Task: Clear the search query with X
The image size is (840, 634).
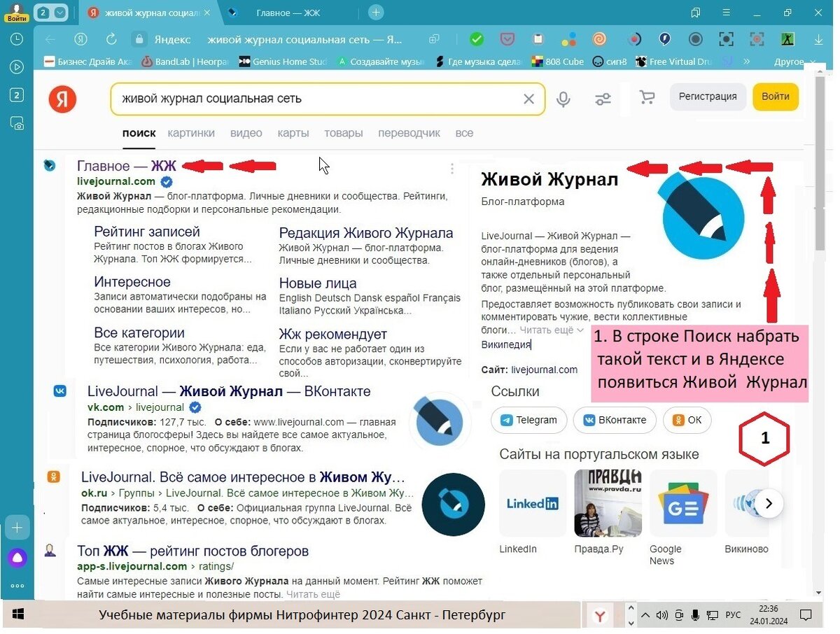Action: coord(529,99)
